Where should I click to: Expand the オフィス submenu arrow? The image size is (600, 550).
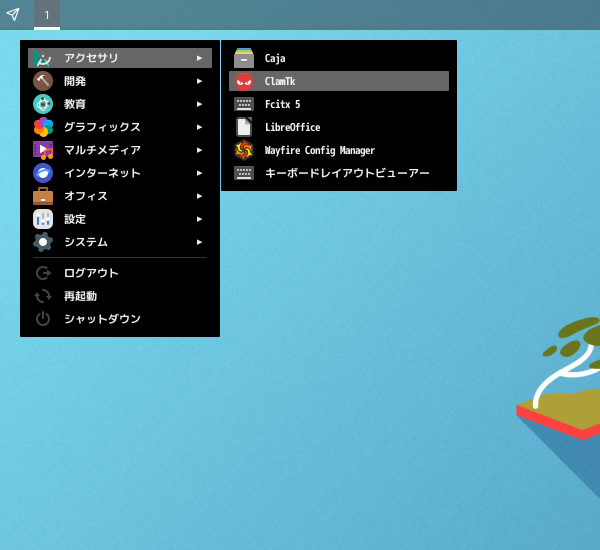[x=200, y=196]
